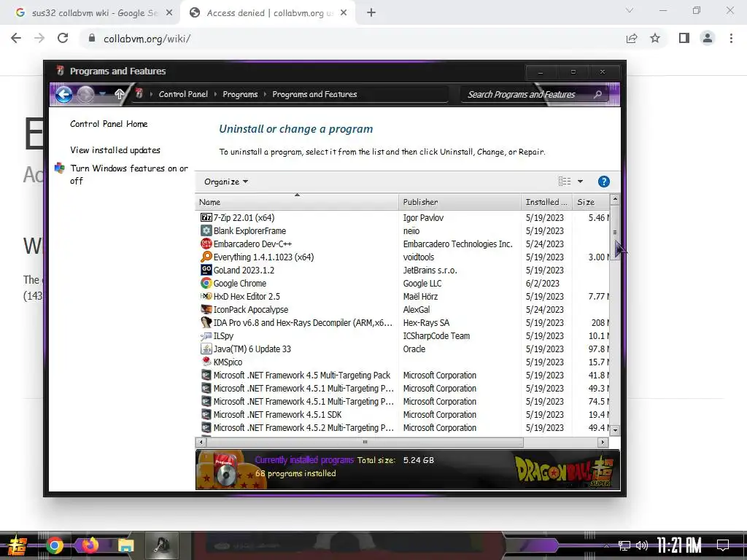
Task: Open View installed updates link
Action: coord(115,150)
